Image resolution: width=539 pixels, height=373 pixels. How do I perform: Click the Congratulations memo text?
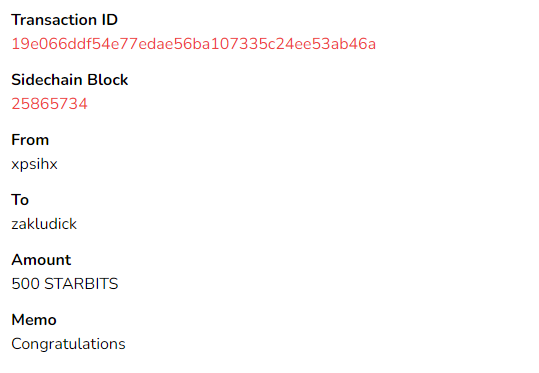[68, 344]
